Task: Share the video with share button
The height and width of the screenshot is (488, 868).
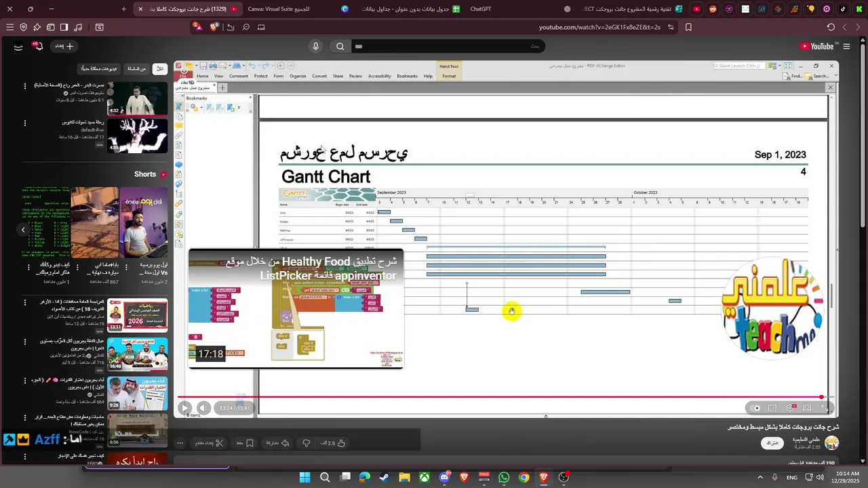Action: 278,443
